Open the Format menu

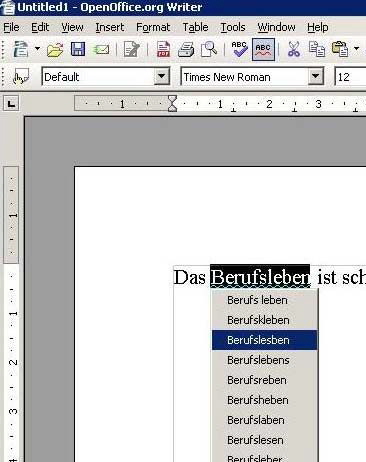[153, 27]
